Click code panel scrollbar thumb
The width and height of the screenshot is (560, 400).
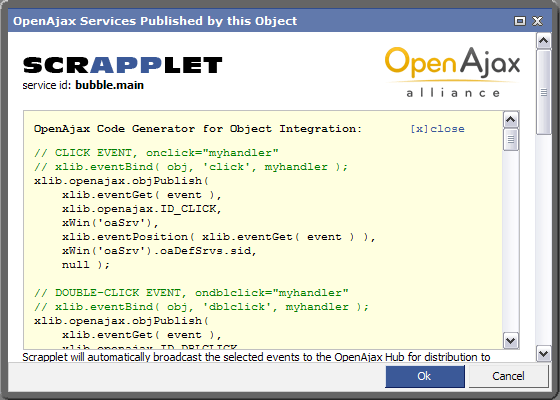click(511, 139)
